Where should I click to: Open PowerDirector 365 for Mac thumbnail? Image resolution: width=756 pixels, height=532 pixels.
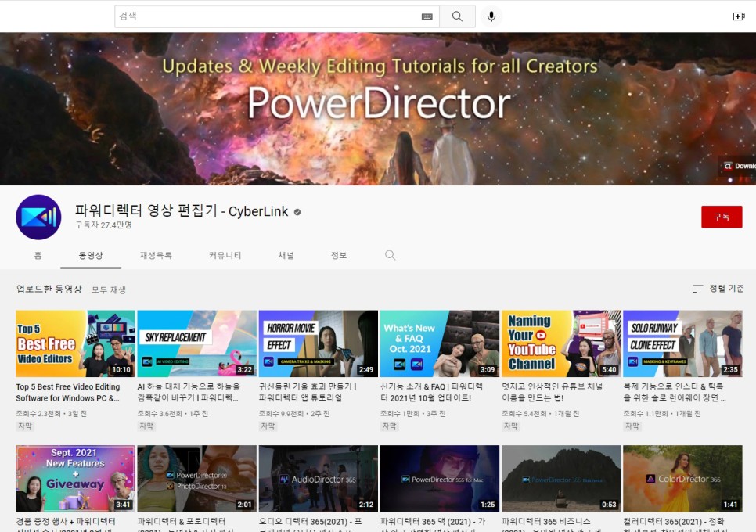click(440, 479)
